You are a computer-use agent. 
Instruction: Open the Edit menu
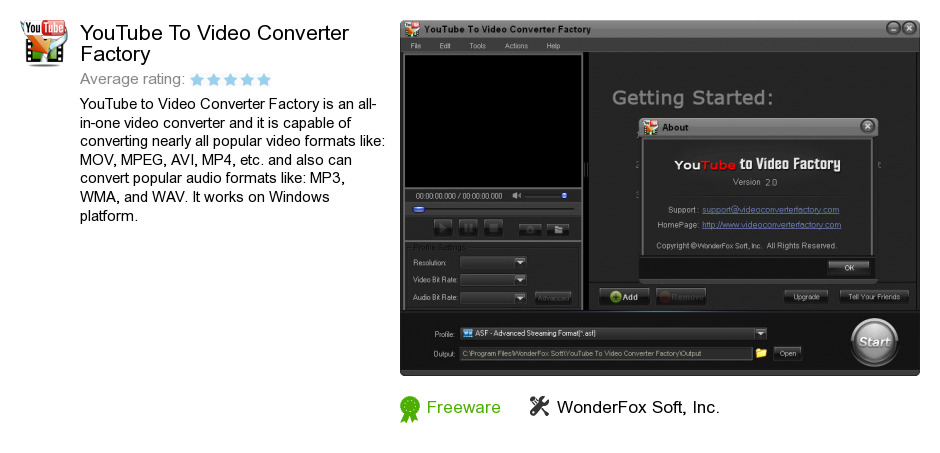click(445, 46)
